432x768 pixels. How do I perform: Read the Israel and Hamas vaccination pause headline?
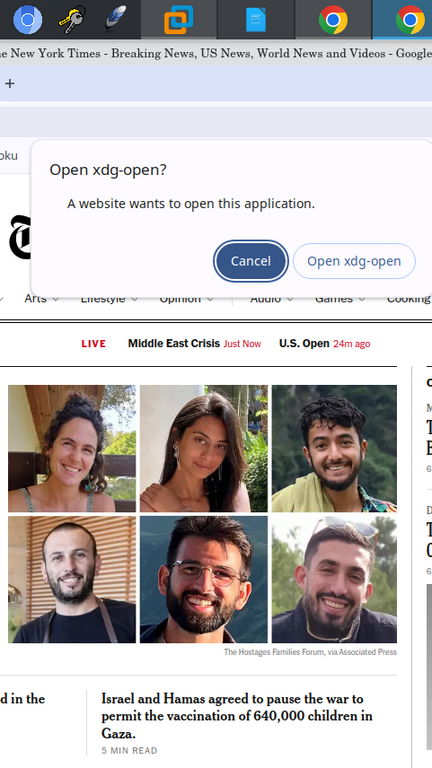click(239, 716)
